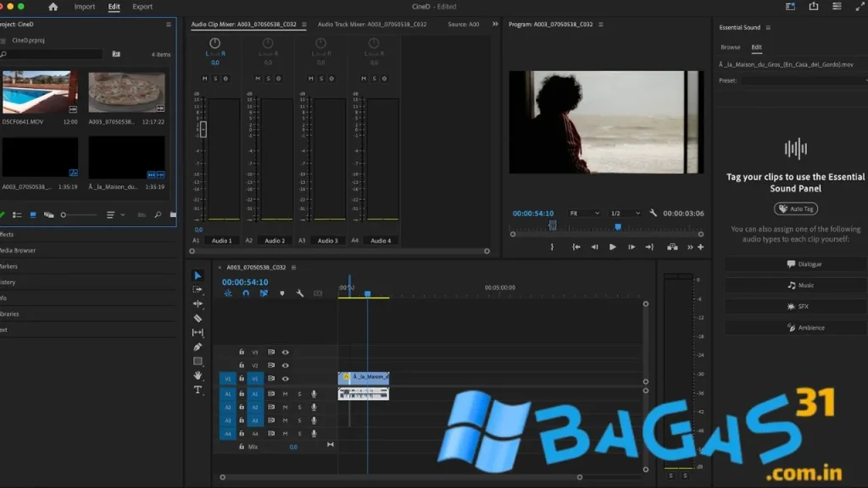868x488 pixels.
Task: Switch Project panel to Icon View
Action: [33, 214]
